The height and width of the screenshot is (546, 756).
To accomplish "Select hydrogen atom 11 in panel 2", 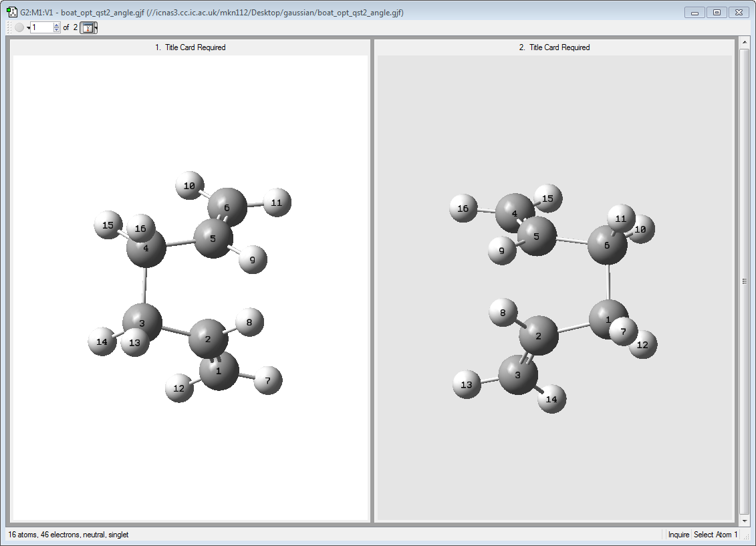I will tap(621, 219).
